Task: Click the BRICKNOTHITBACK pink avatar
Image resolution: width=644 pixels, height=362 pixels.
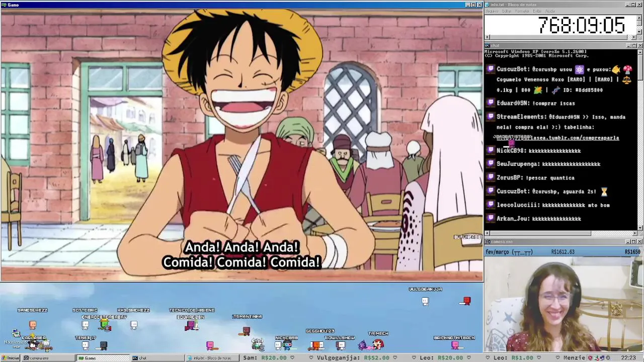Action: pyautogui.click(x=455, y=345)
